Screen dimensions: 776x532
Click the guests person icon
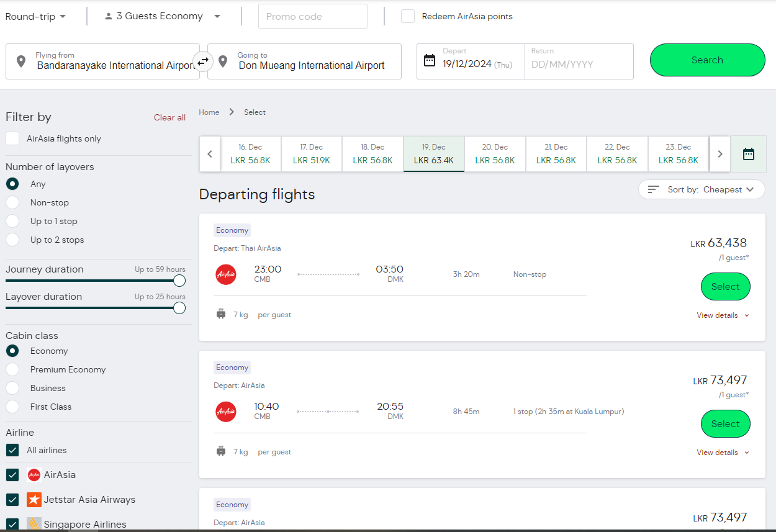click(x=109, y=16)
